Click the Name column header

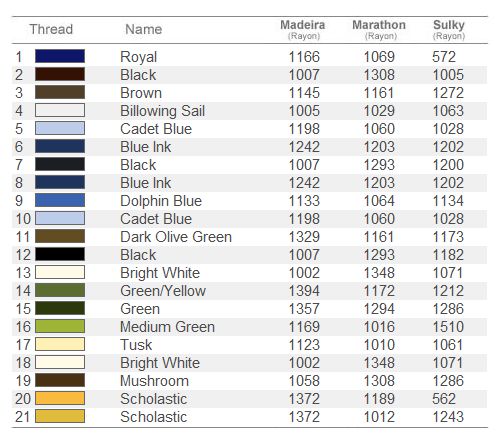[144, 29]
